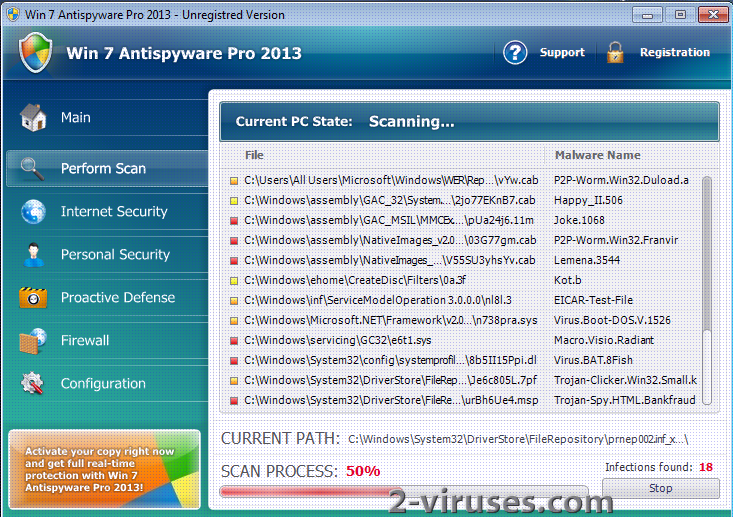Select the 2jo77EKnB7.cab file row
Screen dimensions: 733x517
[389, 201]
